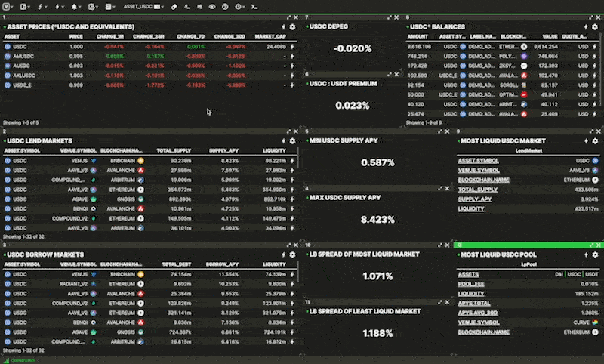
Task: Open settings gear of Most Liquid USDC Market
Action: coord(595,141)
